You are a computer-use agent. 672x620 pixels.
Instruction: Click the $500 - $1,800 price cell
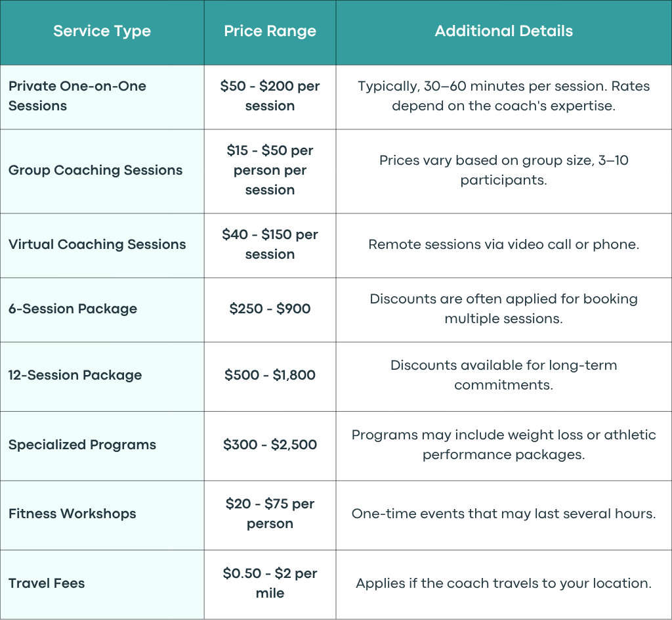[x=270, y=375]
